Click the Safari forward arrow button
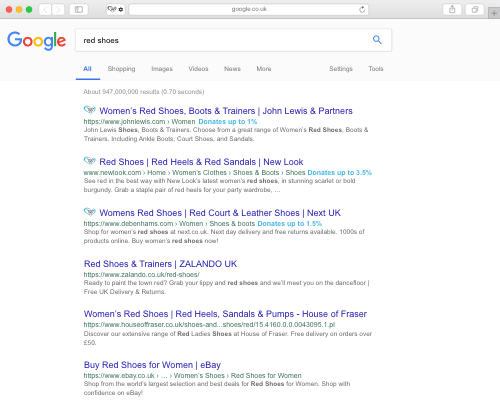 pos(58,9)
